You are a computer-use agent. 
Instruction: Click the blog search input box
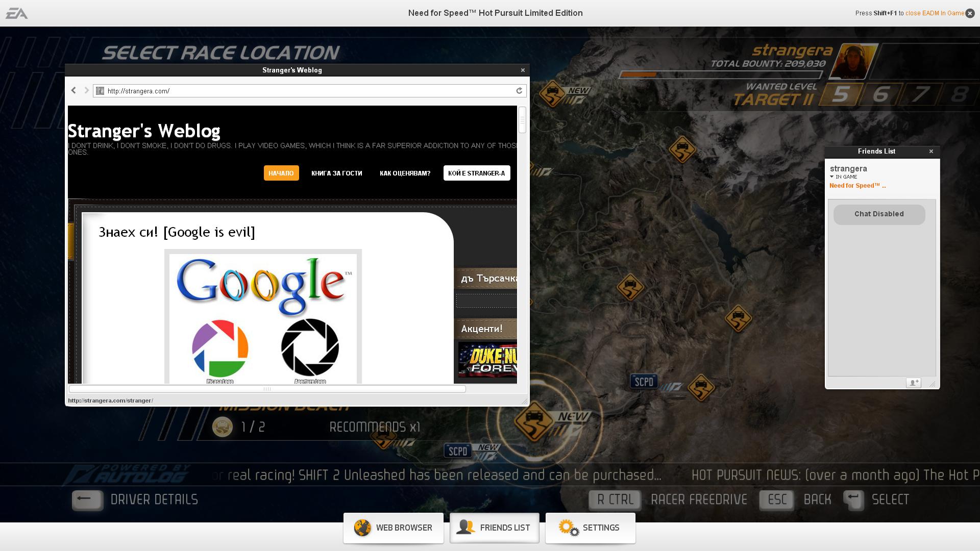point(486,300)
